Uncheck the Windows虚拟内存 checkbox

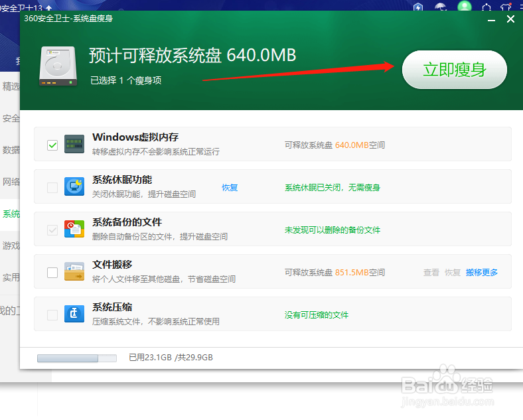tap(52, 145)
